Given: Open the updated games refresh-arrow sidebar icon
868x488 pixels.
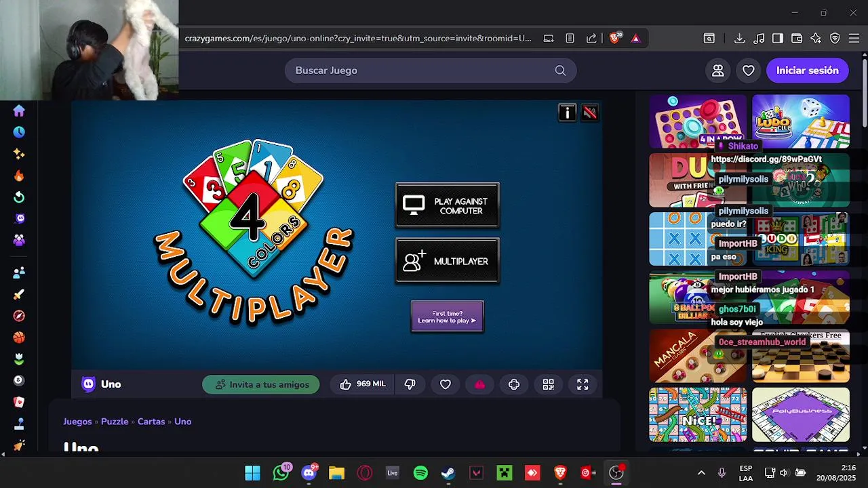Looking at the screenshot, I should click(x=19, y=197).
